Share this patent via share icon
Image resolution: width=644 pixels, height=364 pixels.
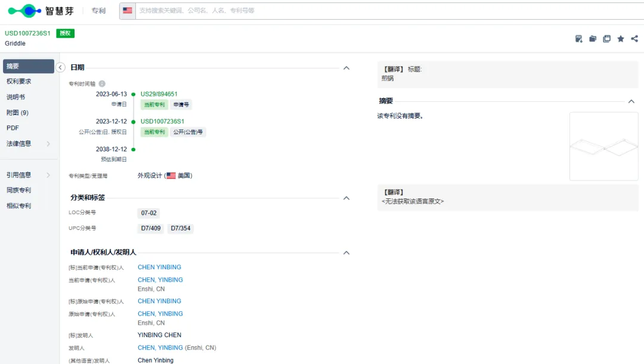click(634, 39)
